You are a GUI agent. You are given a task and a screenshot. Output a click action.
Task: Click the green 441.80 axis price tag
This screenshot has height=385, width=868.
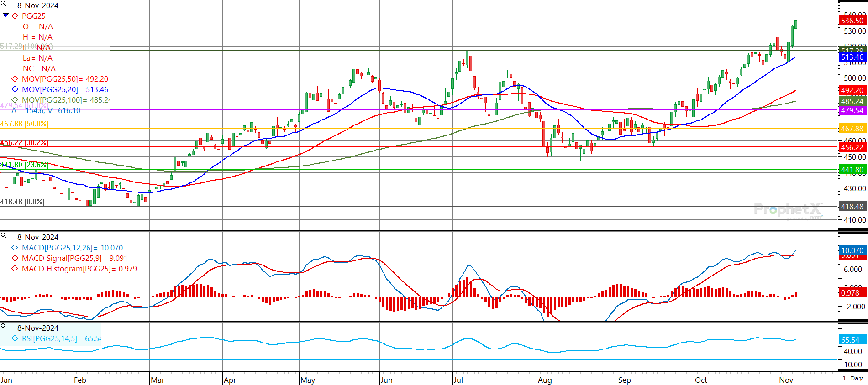pos(852,170)
